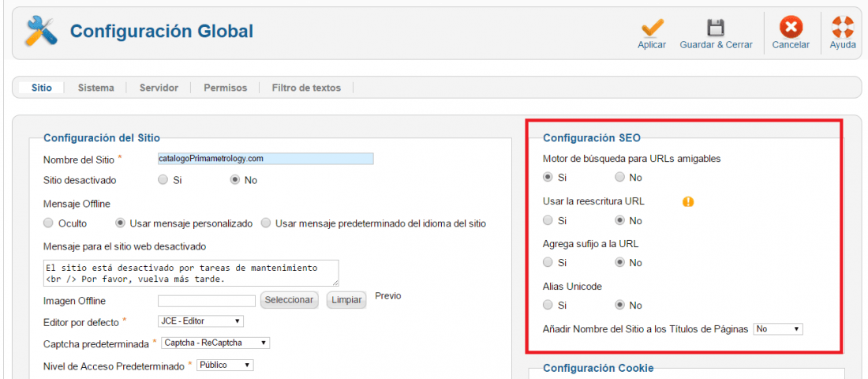Click the Limpiar button
The height and width of the screenshot is (379, 868).
[x=346, y=300]
